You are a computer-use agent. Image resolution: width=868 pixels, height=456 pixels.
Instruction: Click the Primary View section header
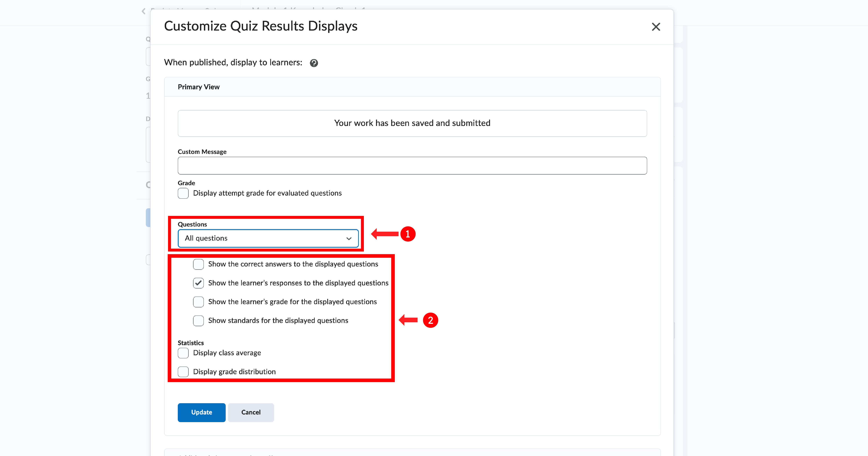pyautogui.click(x=198, y=87)
